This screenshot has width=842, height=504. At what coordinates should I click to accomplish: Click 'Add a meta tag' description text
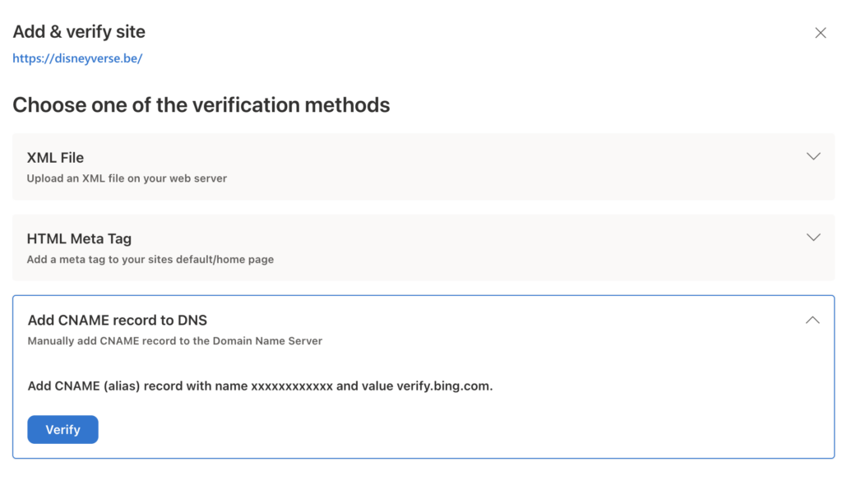pos(150,260)
